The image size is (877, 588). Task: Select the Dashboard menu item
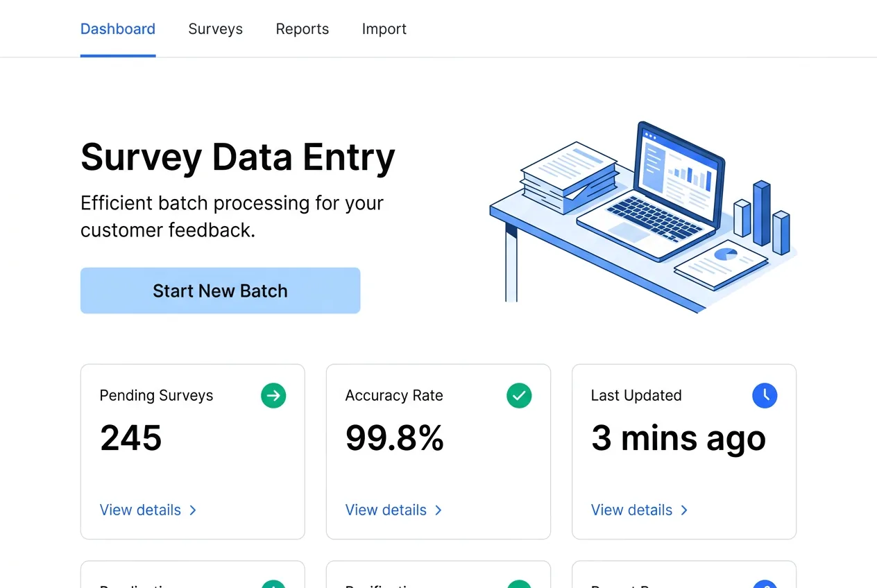coord(117,28)
